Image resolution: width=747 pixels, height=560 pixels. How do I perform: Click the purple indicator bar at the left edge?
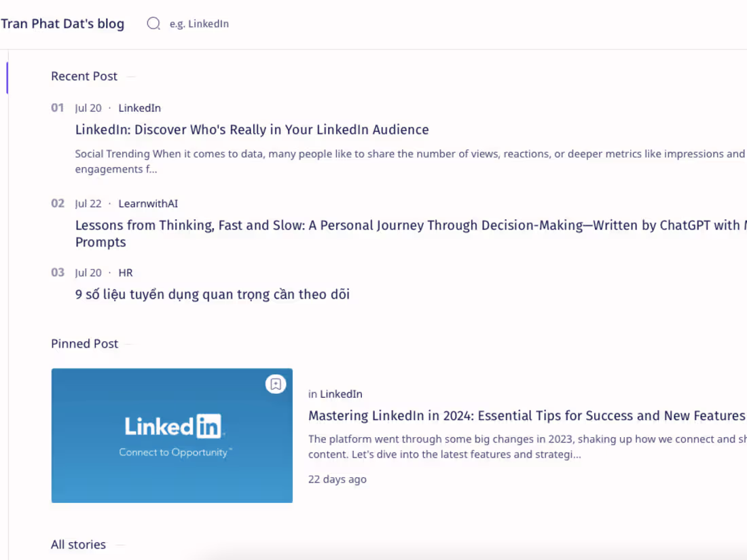(x=7, y=77)
